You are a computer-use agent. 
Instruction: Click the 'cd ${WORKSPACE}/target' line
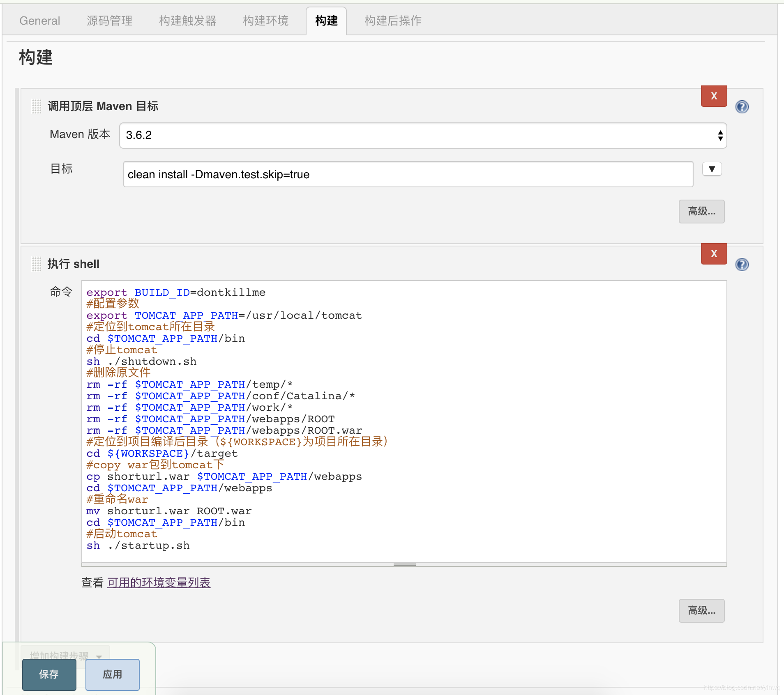(162, 453)
